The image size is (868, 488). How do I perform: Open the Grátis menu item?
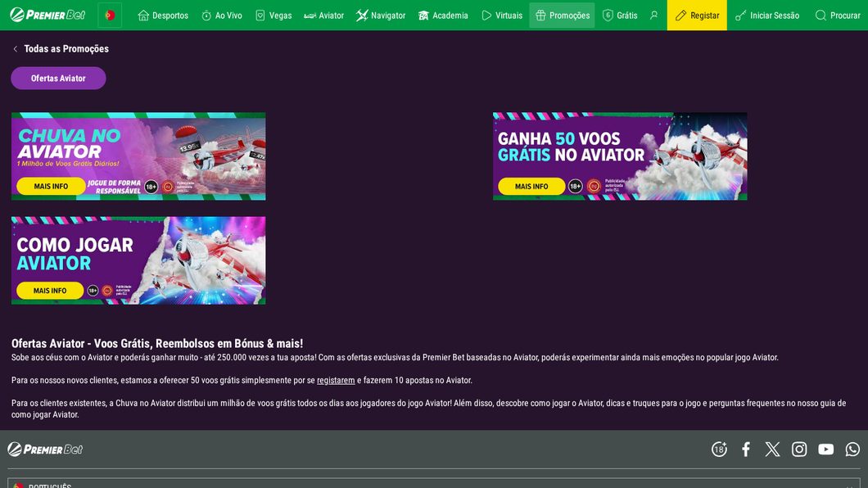[620, 16]
